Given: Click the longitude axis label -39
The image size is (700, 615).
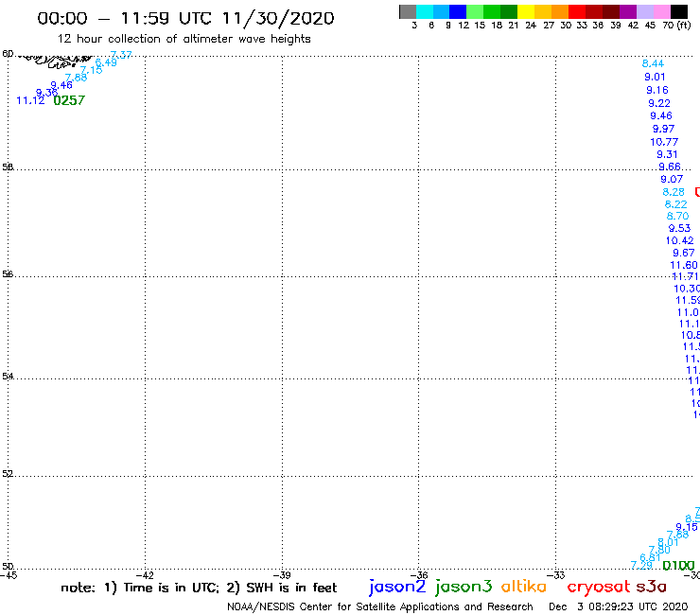Looking at the screenshot, I should tap(282, 575).
